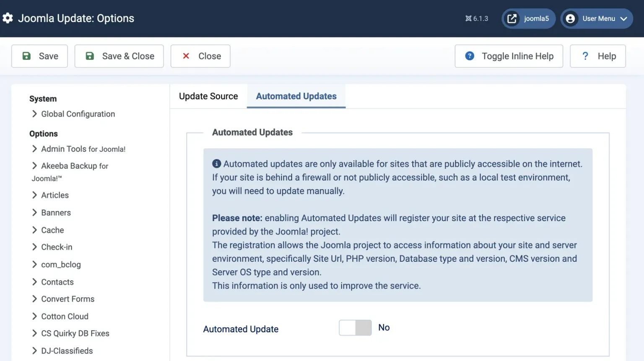Image resolution: width=644 pixels, height=361 pixels.
Task: Click the info icon in the Automated Updates notice
Action: pyautogui.click(x=216, y=164)
